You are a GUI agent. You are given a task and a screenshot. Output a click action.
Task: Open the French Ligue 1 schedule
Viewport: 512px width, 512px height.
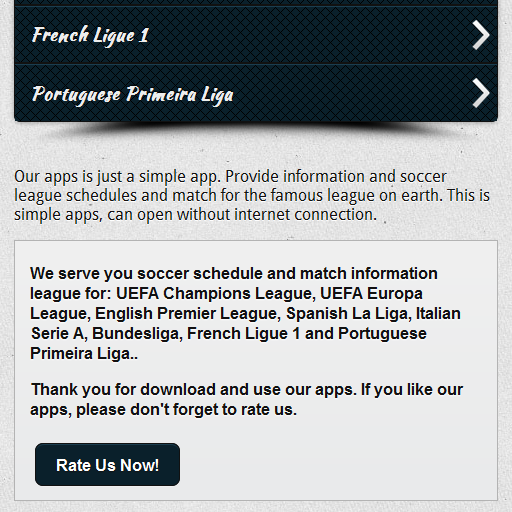256,35
